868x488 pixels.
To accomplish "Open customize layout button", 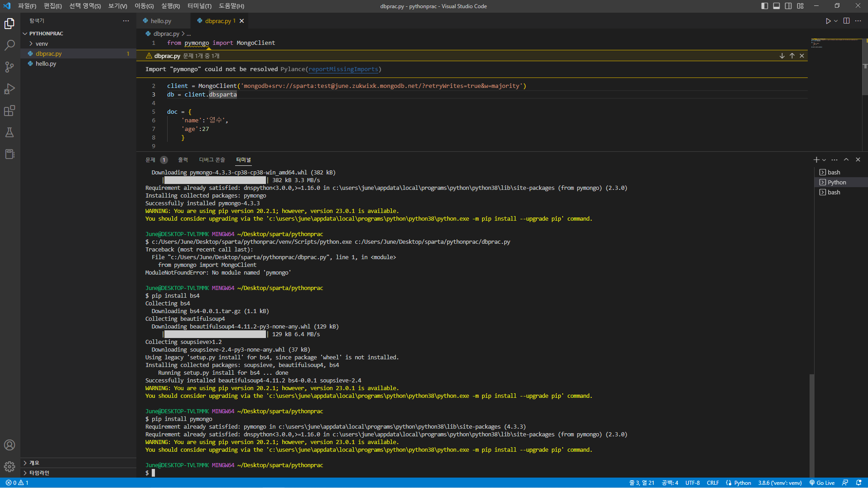I will pyautogui.click(x=800, y=6).
